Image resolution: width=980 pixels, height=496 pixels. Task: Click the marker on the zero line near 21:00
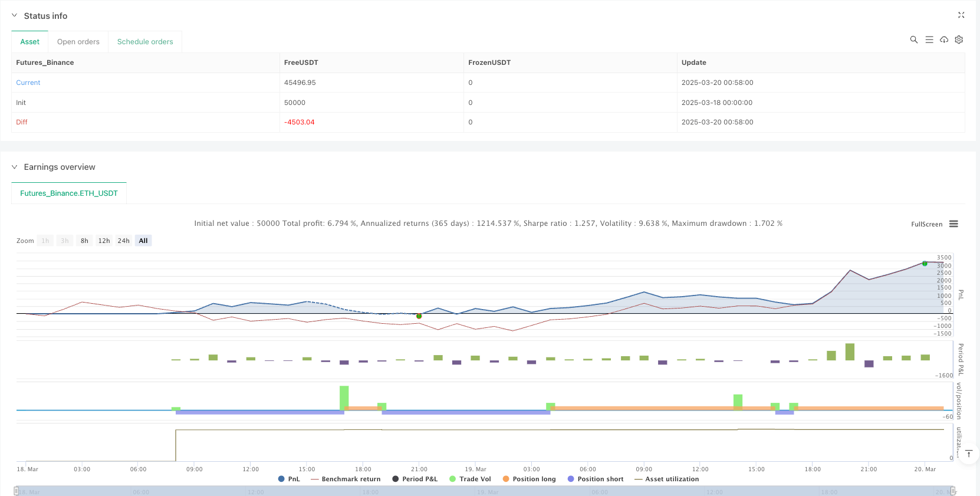(419, 316)
